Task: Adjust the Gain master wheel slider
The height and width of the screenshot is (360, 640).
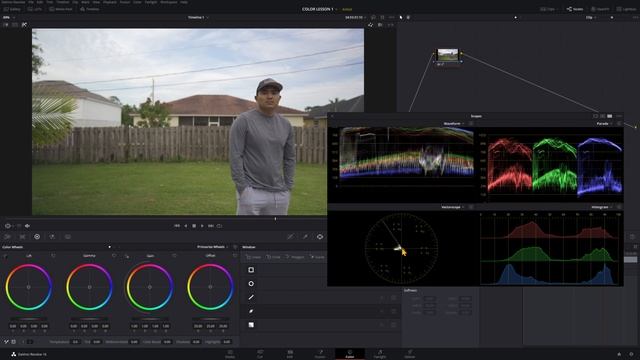Action: [x=149, y=318]
